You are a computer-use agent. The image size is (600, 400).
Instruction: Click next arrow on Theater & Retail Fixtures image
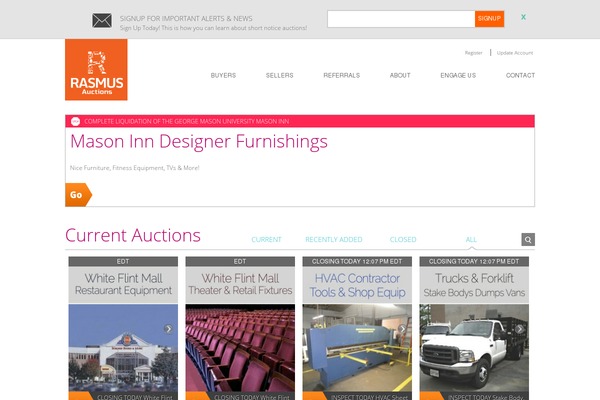[285, 329]
